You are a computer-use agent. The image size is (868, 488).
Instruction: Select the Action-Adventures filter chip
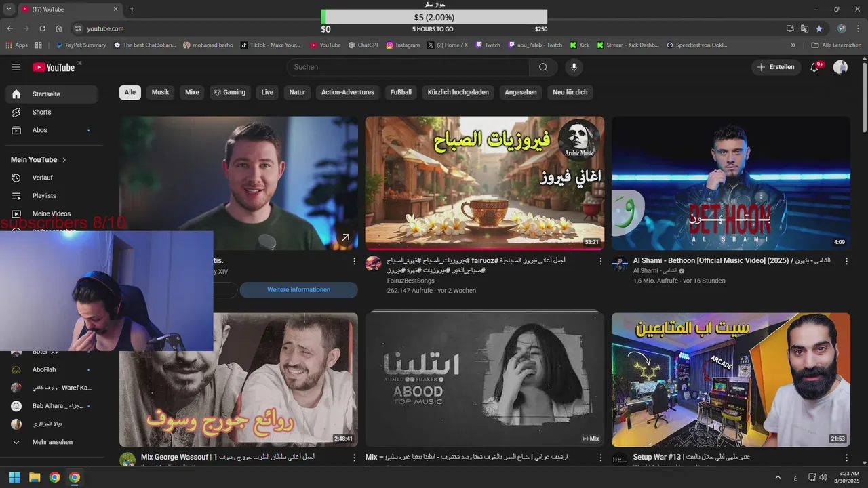[348, 92]
